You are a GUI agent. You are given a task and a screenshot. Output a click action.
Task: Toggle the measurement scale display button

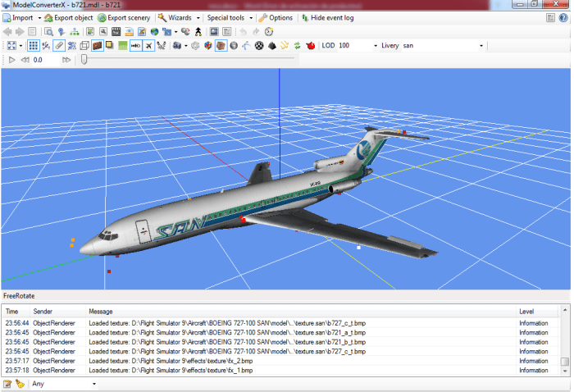pos(136,46)
